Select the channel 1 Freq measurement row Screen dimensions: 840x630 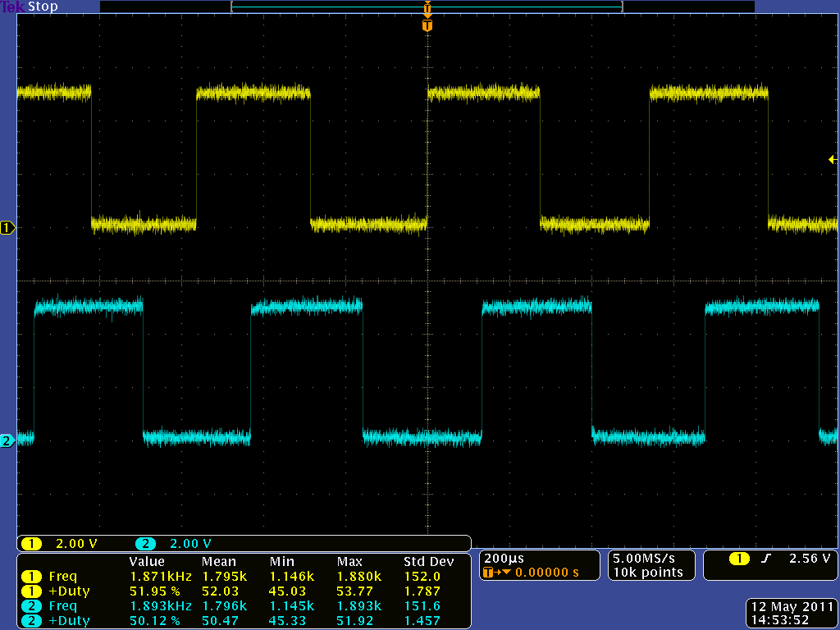[62, 577]
